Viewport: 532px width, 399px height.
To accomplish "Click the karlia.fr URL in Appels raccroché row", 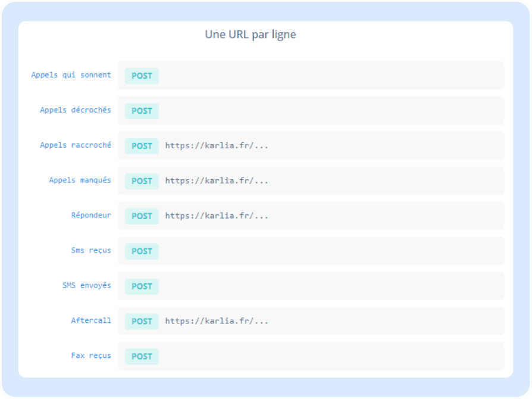I will point(217,146).
